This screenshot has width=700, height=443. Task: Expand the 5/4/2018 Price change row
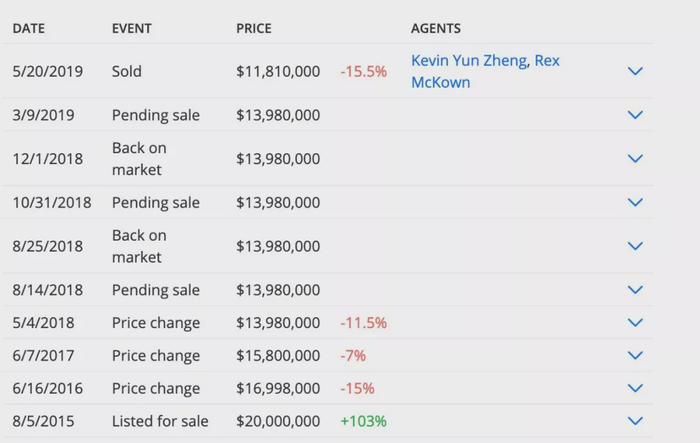[634, 323]
